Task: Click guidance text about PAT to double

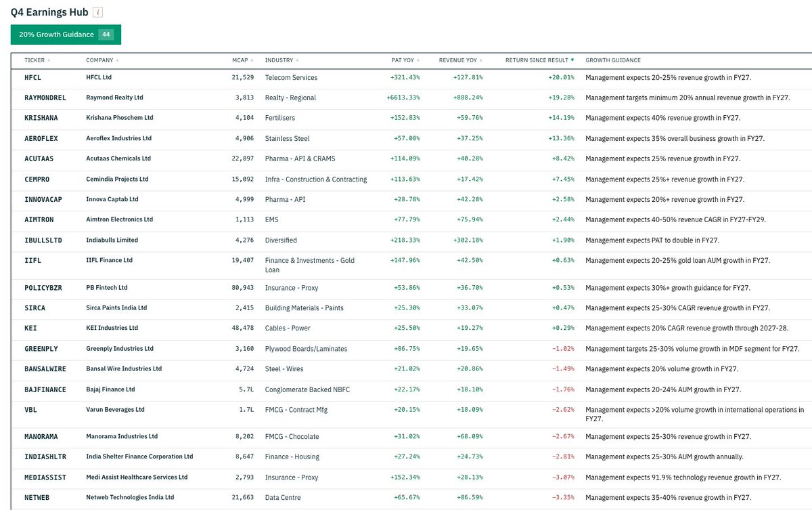Action: (652, 240)
